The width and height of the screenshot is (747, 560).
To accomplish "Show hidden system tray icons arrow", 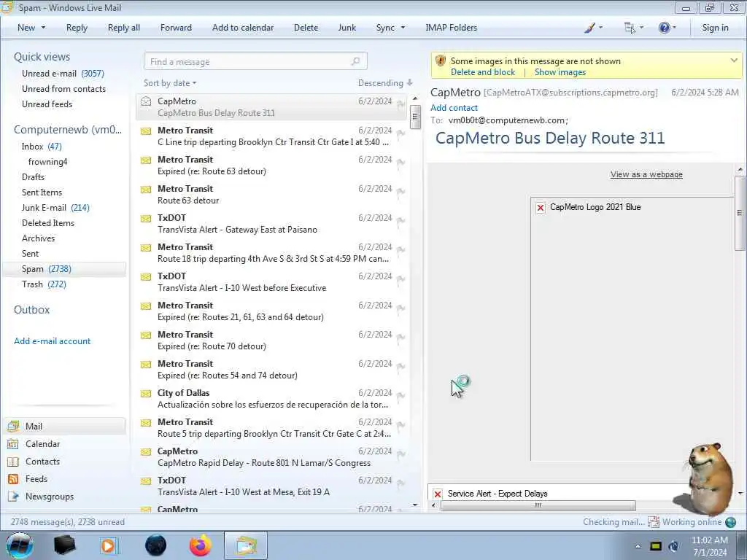I will [x=638, y=546].
